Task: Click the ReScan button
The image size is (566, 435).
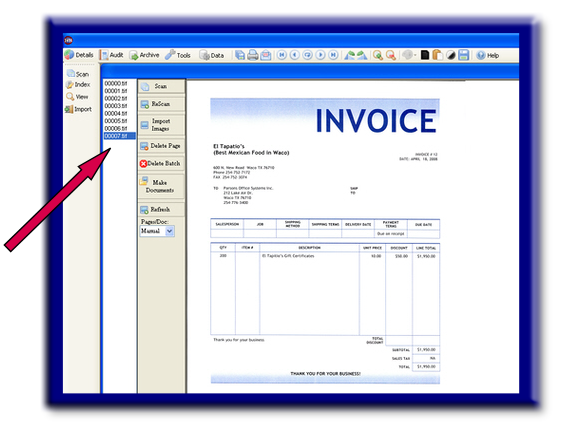Action: [x=161, y=104]
